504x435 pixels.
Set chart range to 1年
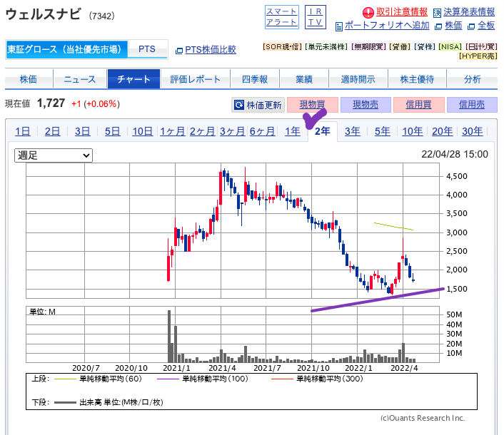(x=293, y=131)
